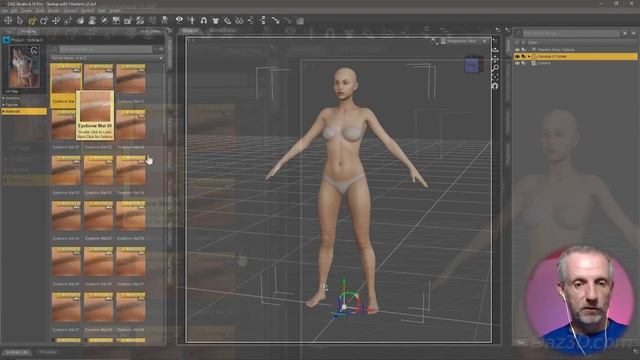
Task: Click the tag icon next to shirt
Action: click(227, 20)
